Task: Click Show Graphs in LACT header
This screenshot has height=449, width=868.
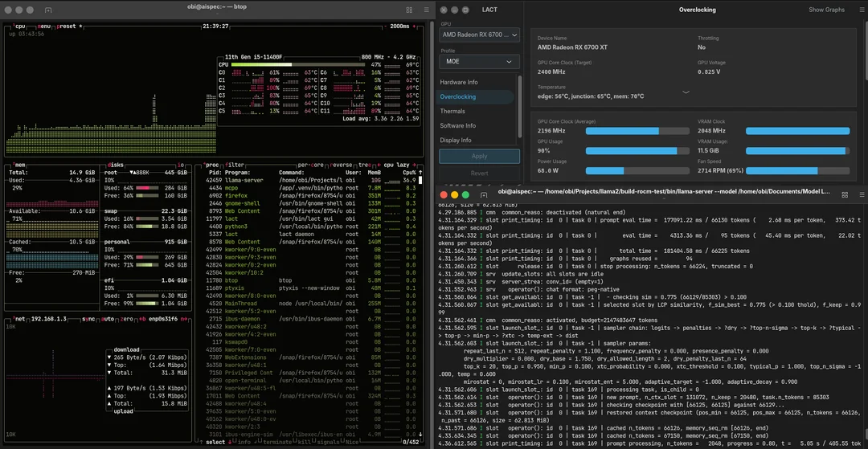Action: [x=826, y=10]
